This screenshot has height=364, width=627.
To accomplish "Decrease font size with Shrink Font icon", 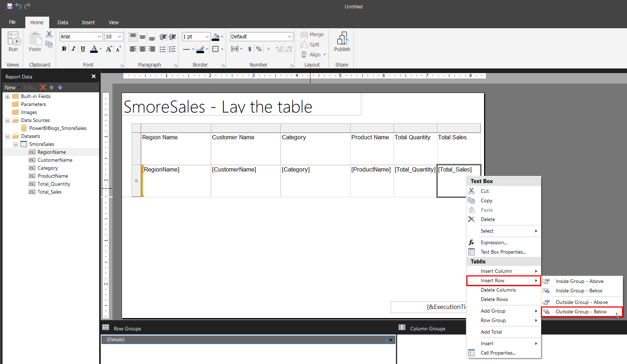I will point(118,49).
